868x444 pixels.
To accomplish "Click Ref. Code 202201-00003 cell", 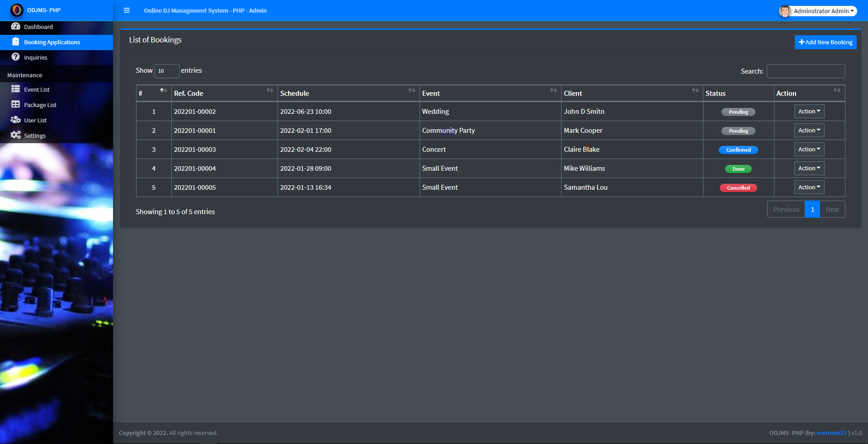I will (x=225, y=150).
